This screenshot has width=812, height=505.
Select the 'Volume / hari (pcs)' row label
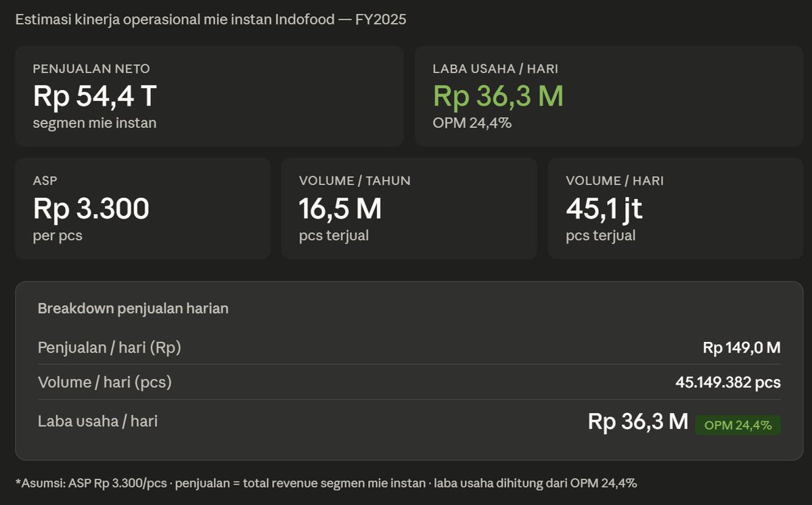pyautogui.click(x=105, y=382)
